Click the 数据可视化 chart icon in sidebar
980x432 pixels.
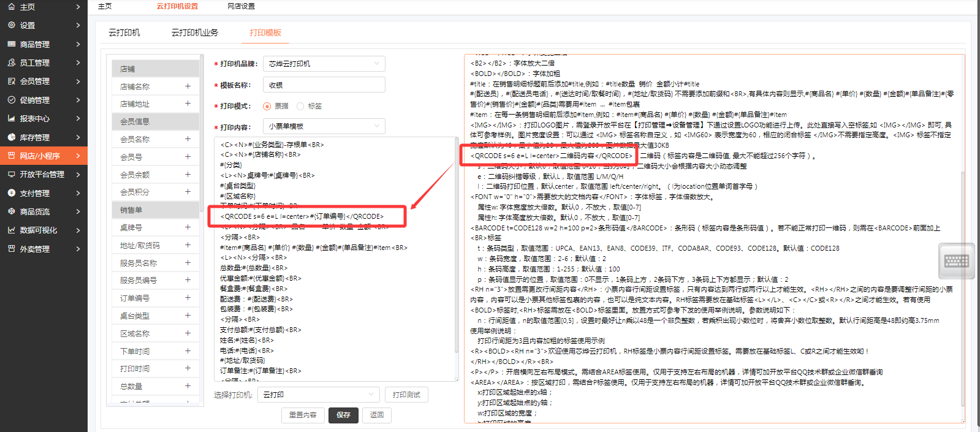pyautogui.click(x=11, y=230)
